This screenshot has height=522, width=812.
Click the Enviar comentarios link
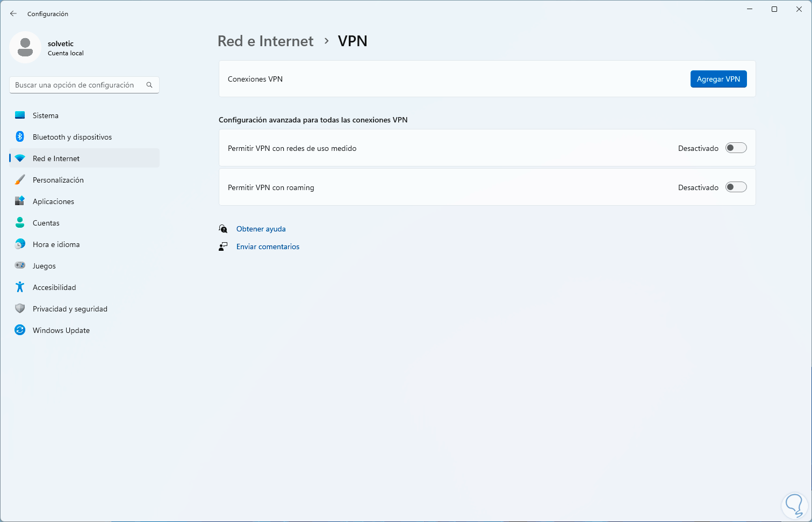coord(268,247)
